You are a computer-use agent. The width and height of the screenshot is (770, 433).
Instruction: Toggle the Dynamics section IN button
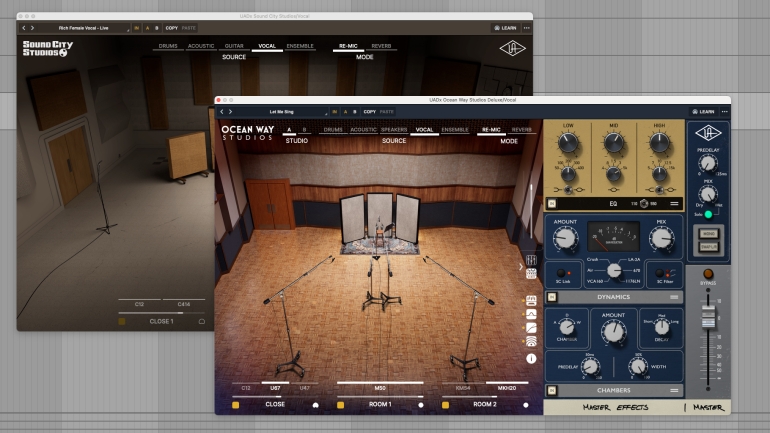552,297
